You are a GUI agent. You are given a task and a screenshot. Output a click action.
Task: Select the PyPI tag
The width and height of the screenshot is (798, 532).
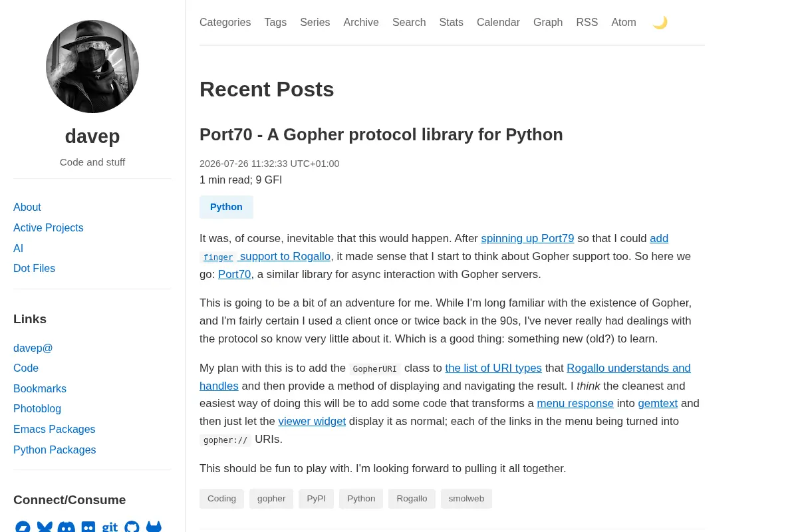(x=316, y=499)
